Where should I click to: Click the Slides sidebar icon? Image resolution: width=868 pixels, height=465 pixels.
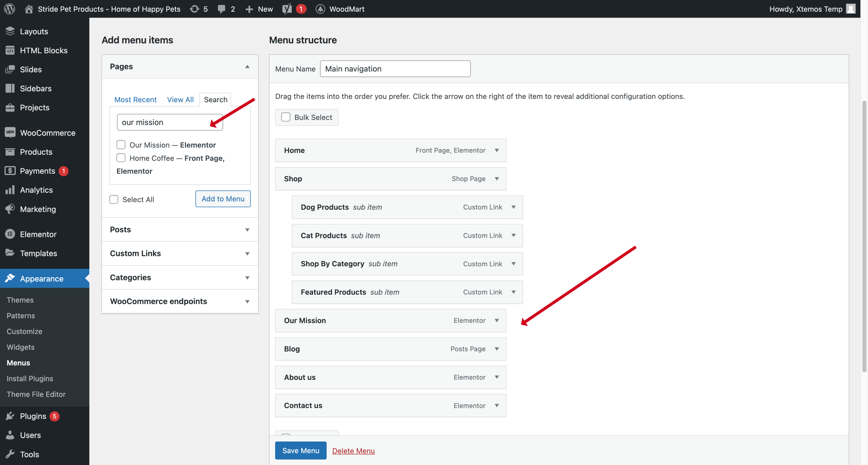pos(10,69)
